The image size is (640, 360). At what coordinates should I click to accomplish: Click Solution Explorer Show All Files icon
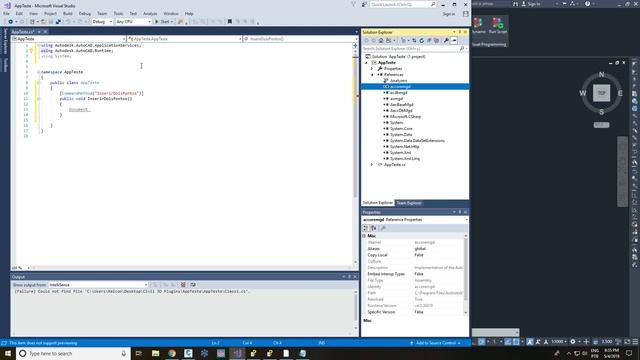pyautogui.click(x=436, y=40)
